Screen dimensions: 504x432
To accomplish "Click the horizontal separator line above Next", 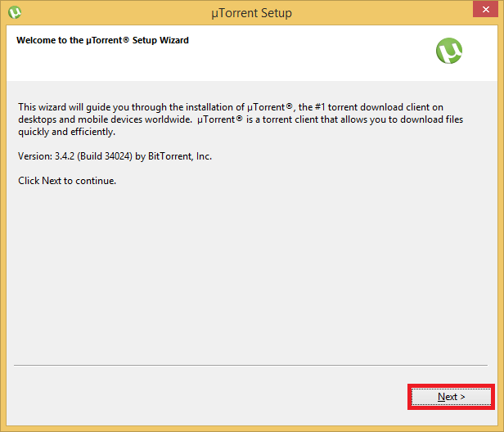I will tap(245, 365).
